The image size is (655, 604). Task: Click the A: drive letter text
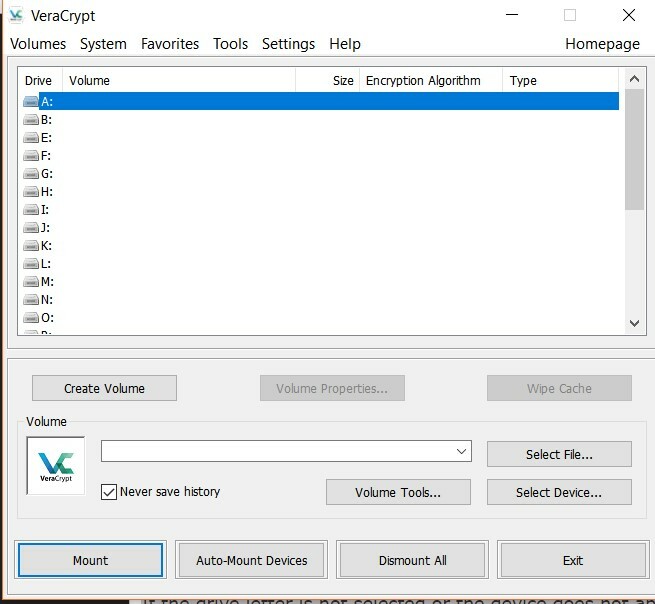point(47,102)
